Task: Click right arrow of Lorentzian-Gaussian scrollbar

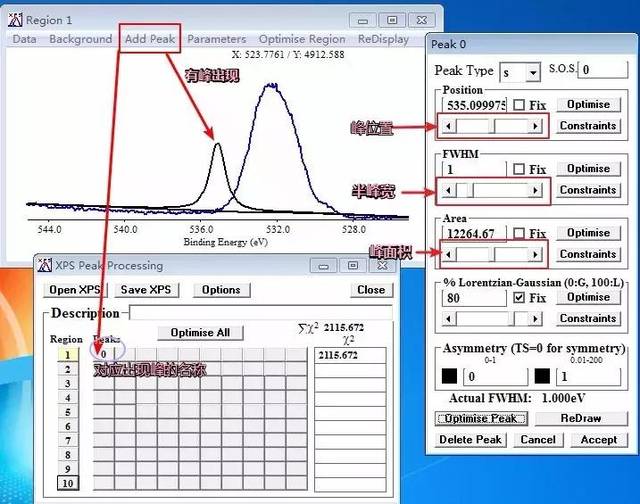Action: (535, 319)
